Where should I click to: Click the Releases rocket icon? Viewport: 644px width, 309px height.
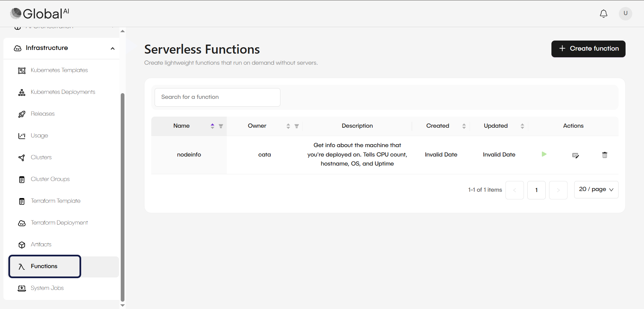[x=21, y=114]
